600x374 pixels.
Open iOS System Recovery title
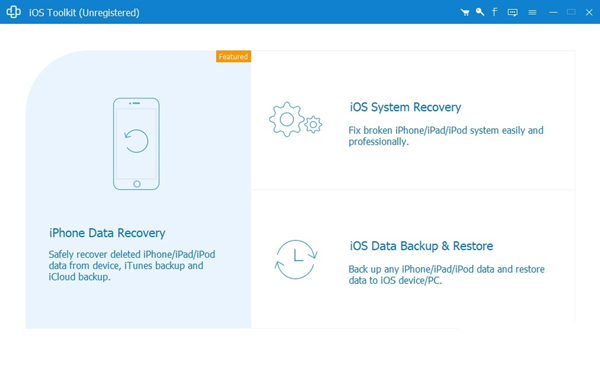pos(405,107)
